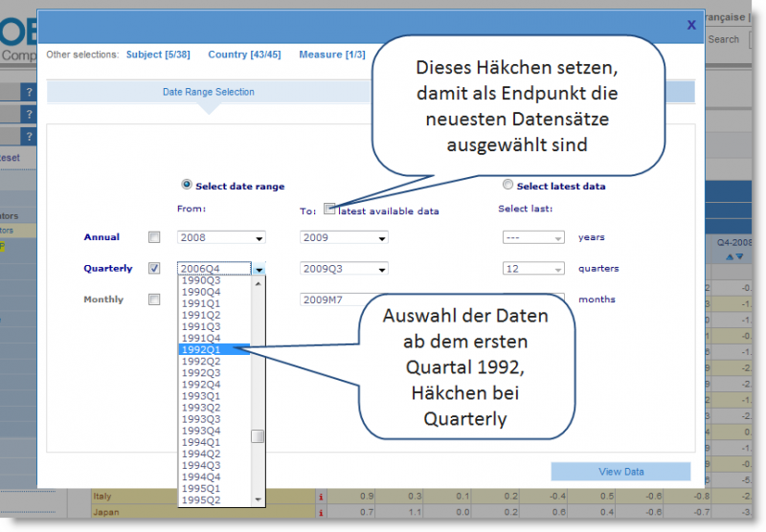Click the red info icon beside Italy
This screenshot has width=766, height=532.
click(x=321, y=497)
